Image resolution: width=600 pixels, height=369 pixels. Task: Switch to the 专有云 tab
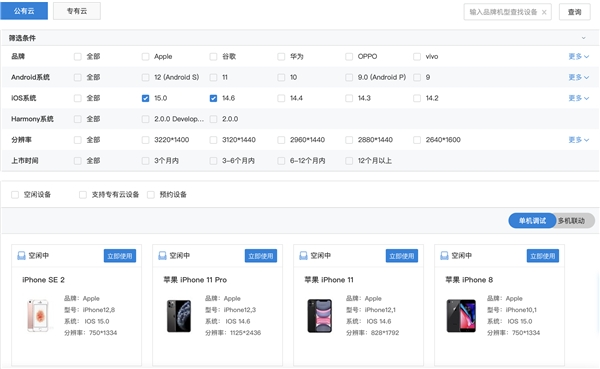[77, 11]
